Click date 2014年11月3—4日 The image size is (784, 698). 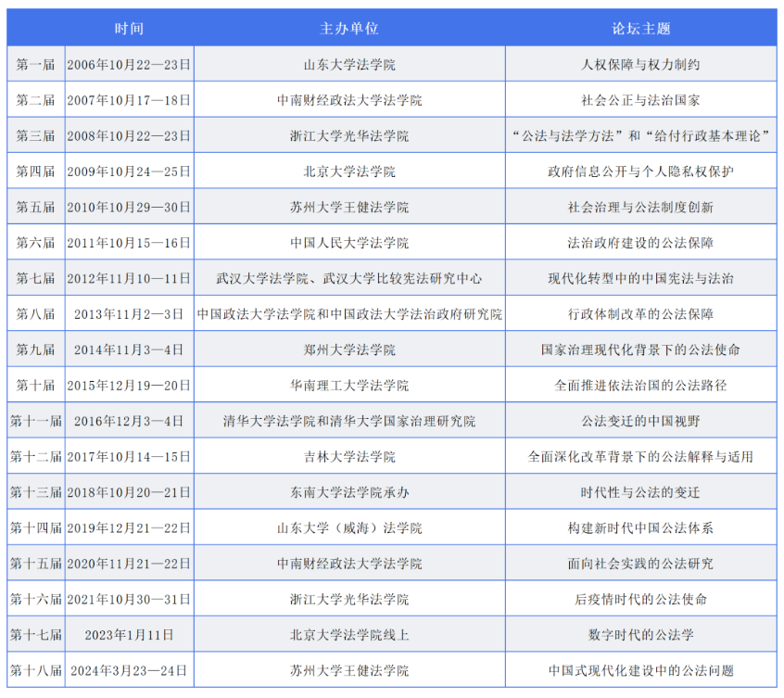tap(129, 349)
